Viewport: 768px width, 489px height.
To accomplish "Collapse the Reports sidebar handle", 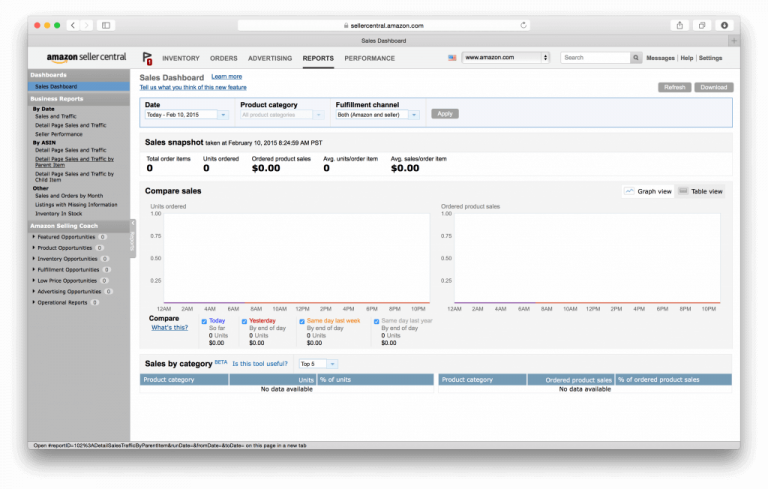I will point(134,239).
